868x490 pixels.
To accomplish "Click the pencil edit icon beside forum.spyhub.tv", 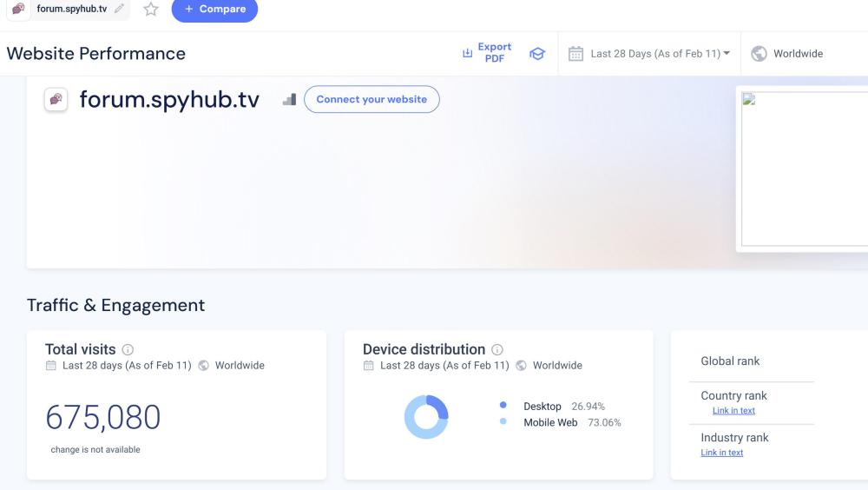I will (119, 9).
